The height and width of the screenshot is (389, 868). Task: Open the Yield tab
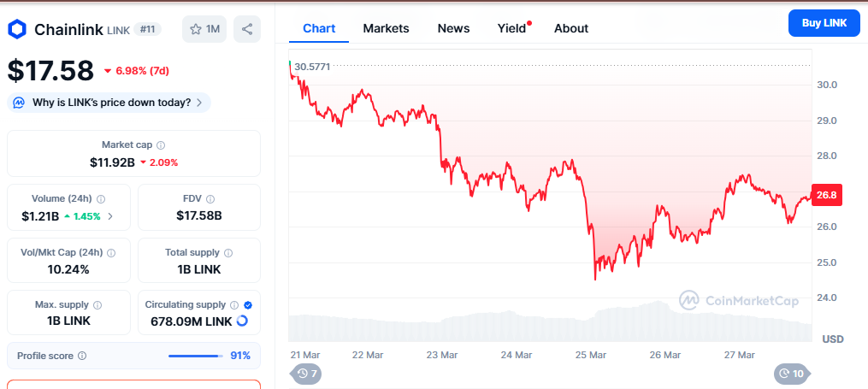(511, 28)
